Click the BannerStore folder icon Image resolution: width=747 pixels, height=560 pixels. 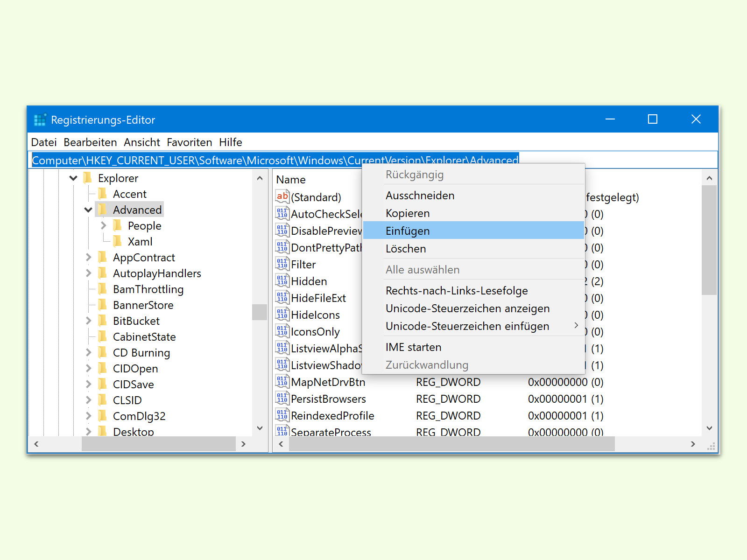[103, 305]
